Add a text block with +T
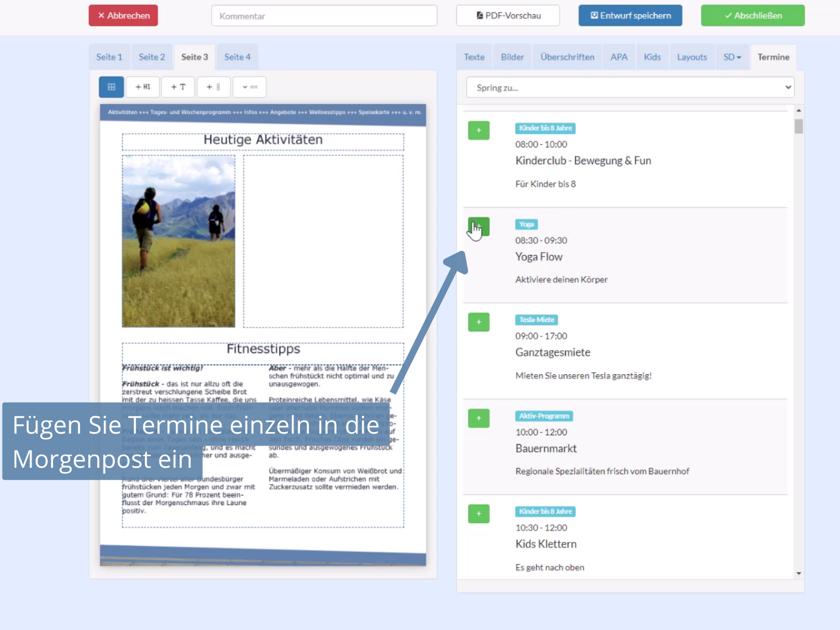Screen dimensions: 840x630 178,87
